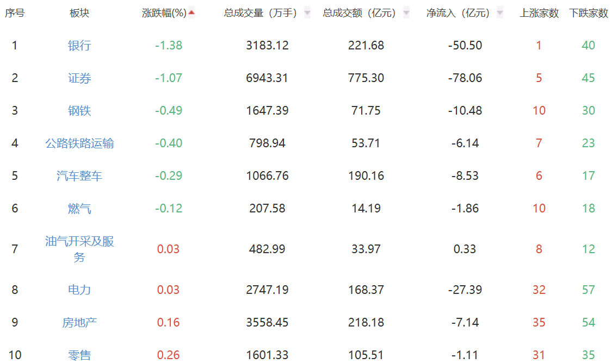Open the 电力 sector link

click(79, 290)
